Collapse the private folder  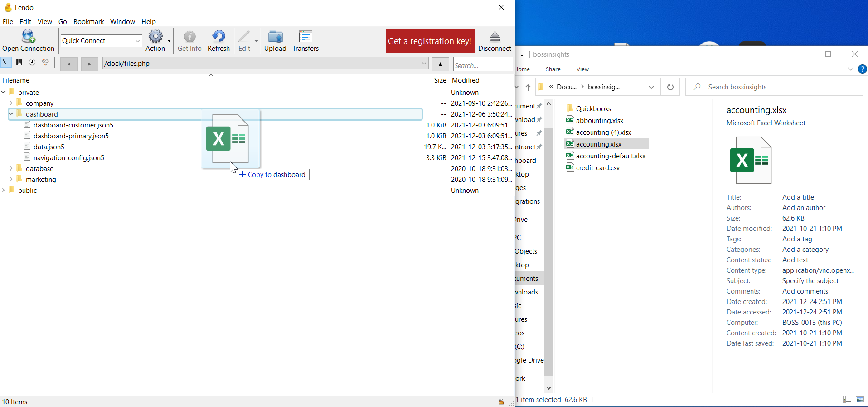tap(4, 92)
